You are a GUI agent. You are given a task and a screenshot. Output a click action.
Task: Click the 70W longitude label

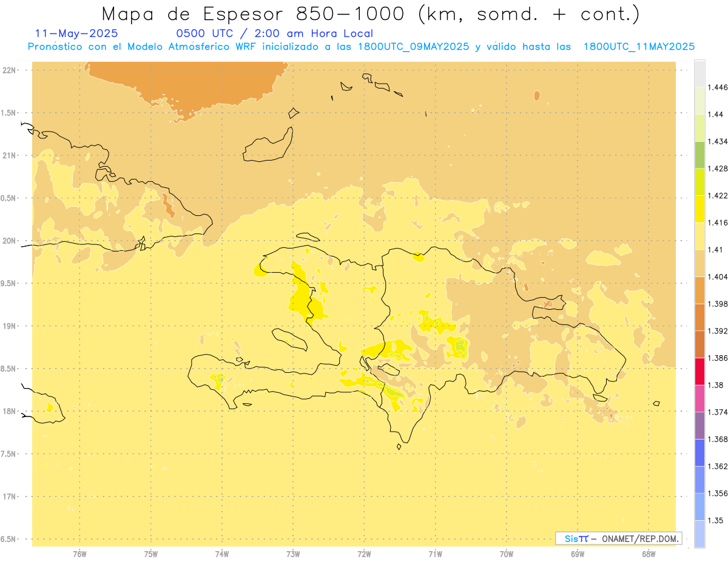click(x=507, y=554)
